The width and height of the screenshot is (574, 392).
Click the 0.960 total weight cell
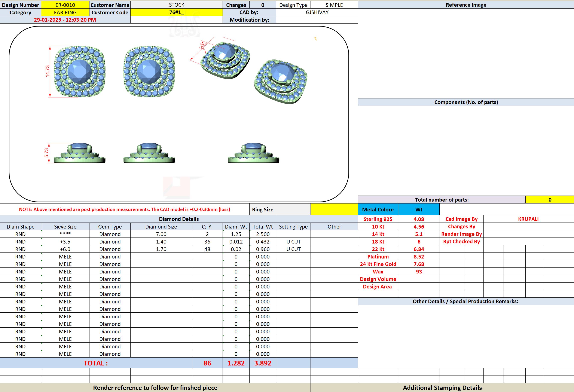click(x=263, y=249)
